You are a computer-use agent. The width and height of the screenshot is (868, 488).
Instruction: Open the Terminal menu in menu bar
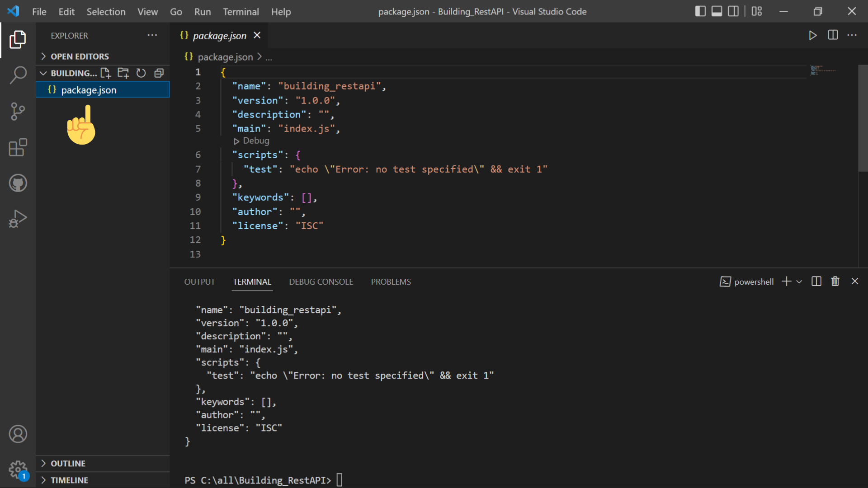click(x=239, y=11)
